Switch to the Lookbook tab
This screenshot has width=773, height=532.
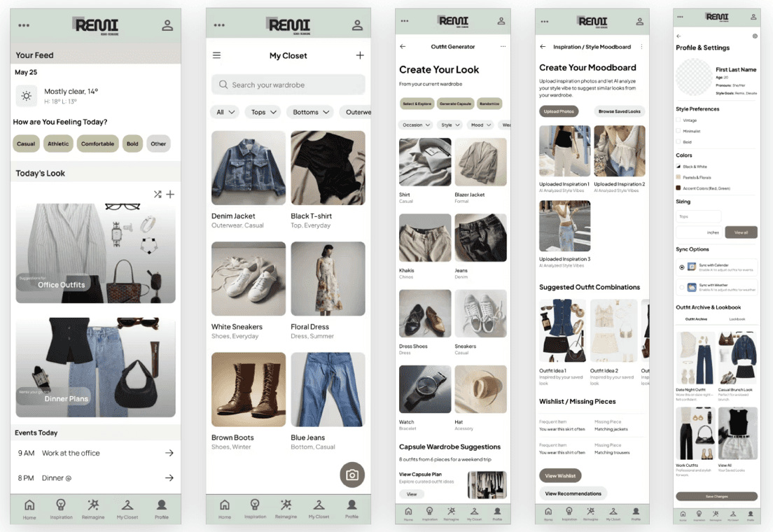(x=737, y=319)
